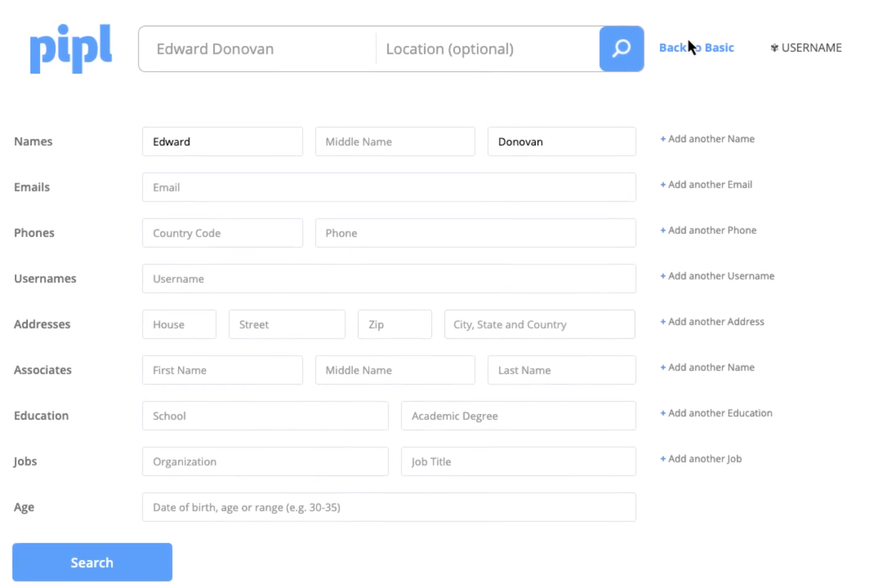Click the Zip field under Addresses
Viewport: 874px width, 588px height.
coord(394,324)
